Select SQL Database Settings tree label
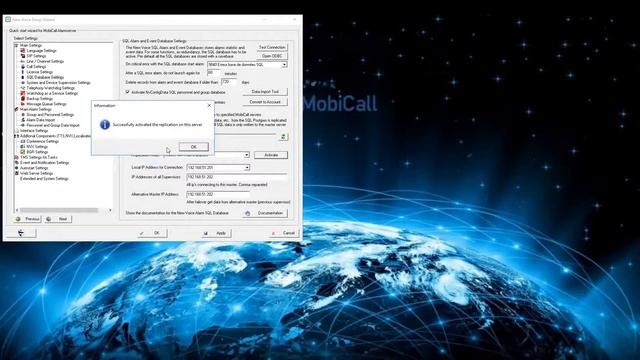The image size is (640, 360). tap(45, 77)
